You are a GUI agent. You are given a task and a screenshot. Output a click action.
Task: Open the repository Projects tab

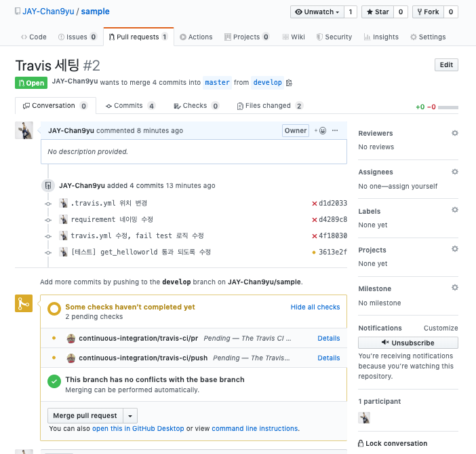tap(247, 37)
